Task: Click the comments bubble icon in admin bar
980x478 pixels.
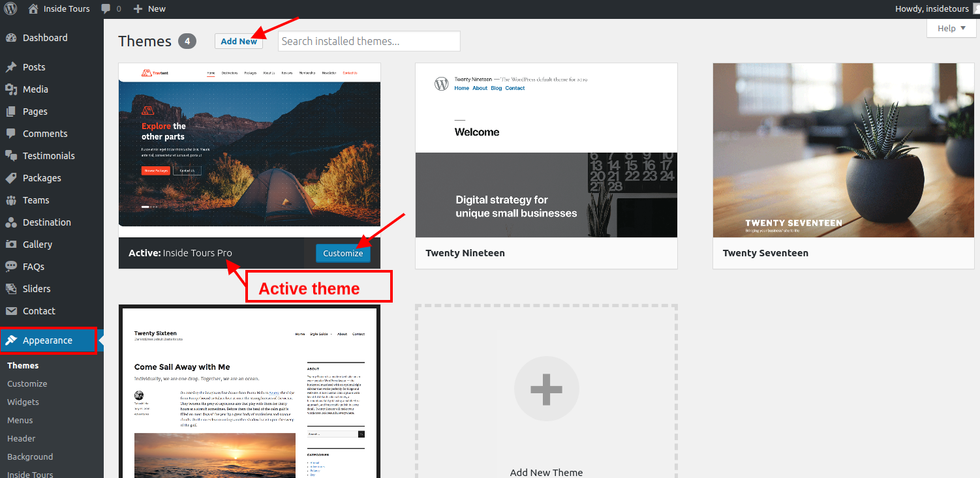Action: (106, 9)
